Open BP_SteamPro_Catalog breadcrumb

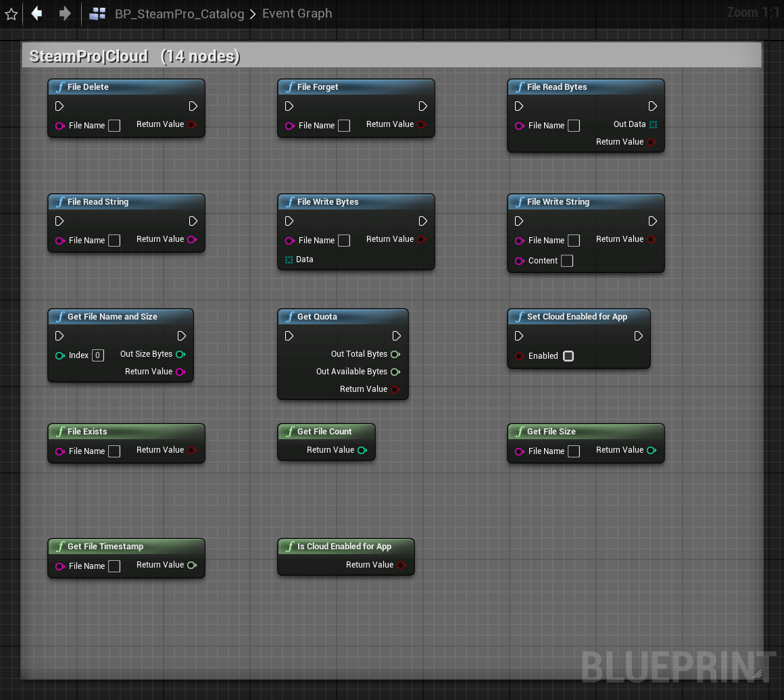pyautogui.click(x=180, y=14)
